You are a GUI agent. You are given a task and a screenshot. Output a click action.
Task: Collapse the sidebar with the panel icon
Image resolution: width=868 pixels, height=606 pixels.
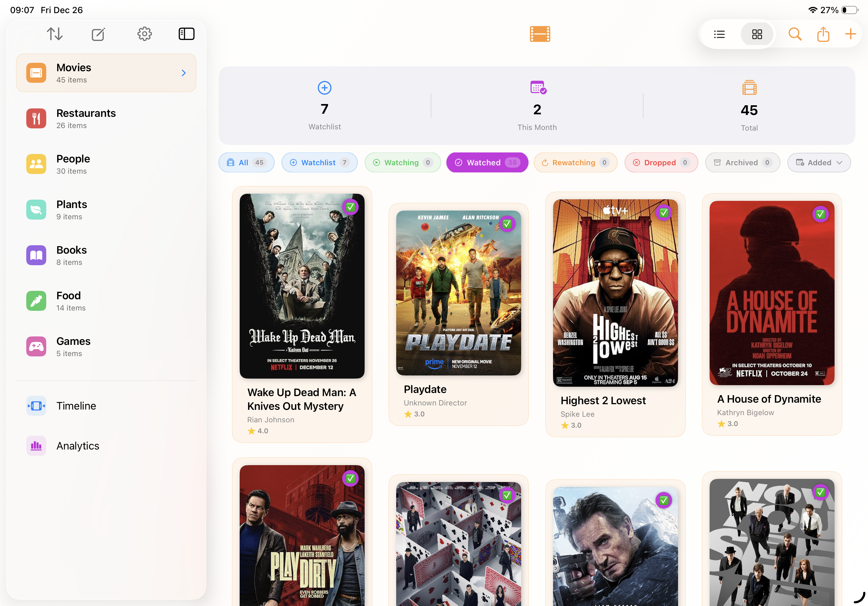[186, 34]
